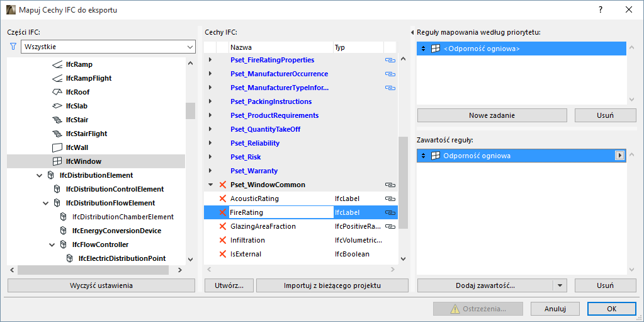Screen dimensions: 644x322
Task: Collapse the Pset_WindowCommon property set
Action: pos(210,185)
